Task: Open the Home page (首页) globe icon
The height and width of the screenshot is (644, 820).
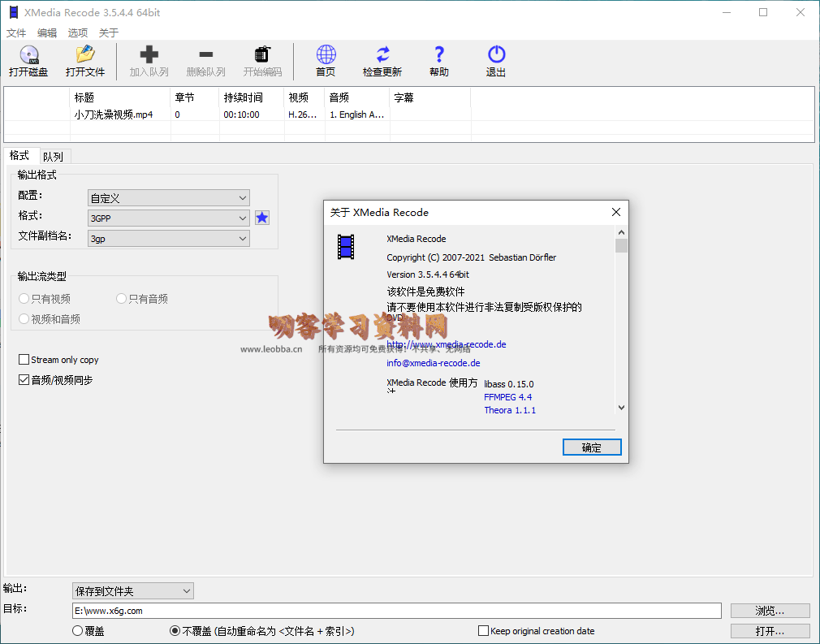Action: click(x=326, y=55)
